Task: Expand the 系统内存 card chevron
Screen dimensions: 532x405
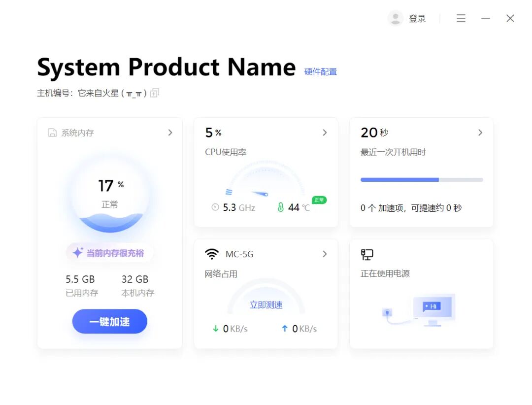Action: [170, 133]
